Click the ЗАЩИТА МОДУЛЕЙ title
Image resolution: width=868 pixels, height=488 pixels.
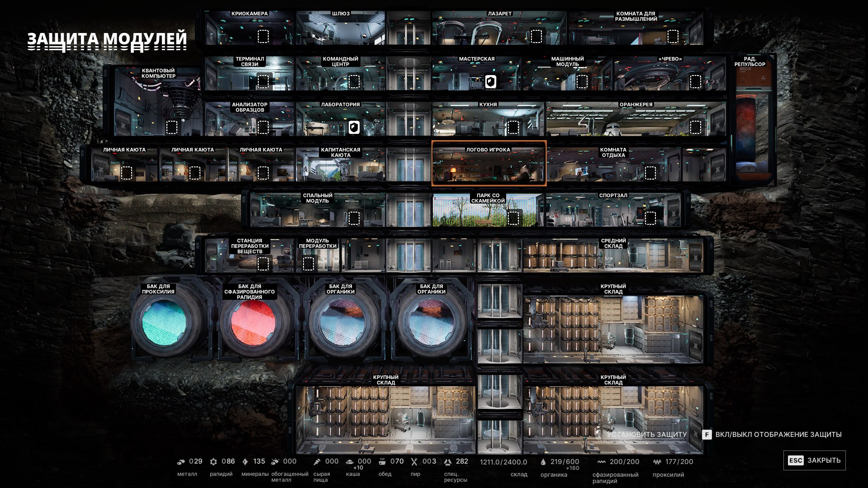[107, 40]
